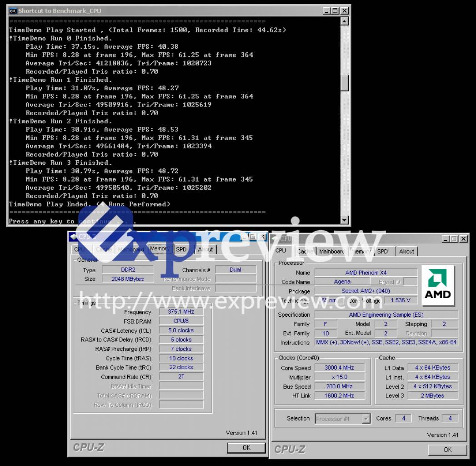Click the Dual channels field
Viewport: 476px width, 466px height.
pyautogui.click(x=235, y=270)
